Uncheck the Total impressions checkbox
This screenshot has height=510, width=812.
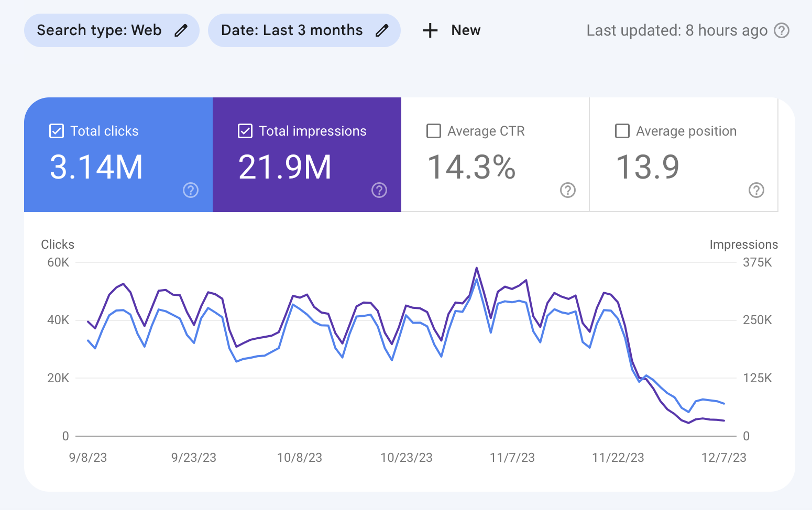pos(245,131)
